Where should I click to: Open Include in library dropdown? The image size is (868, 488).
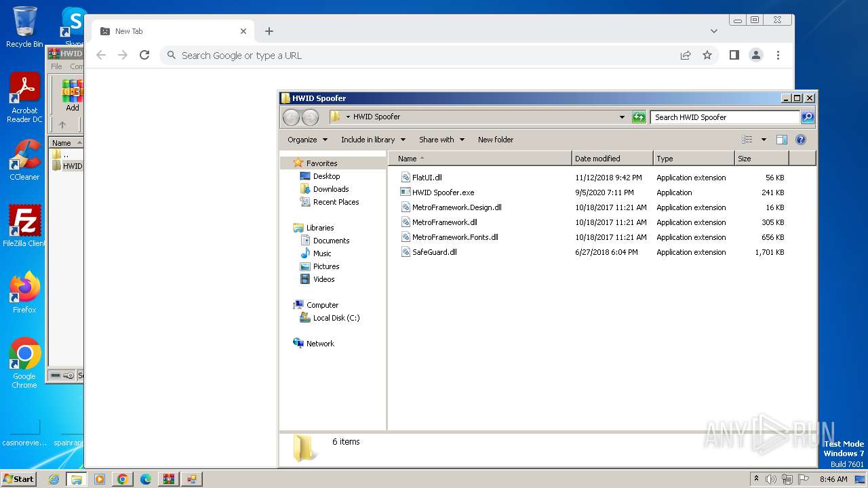coord(373,140)
